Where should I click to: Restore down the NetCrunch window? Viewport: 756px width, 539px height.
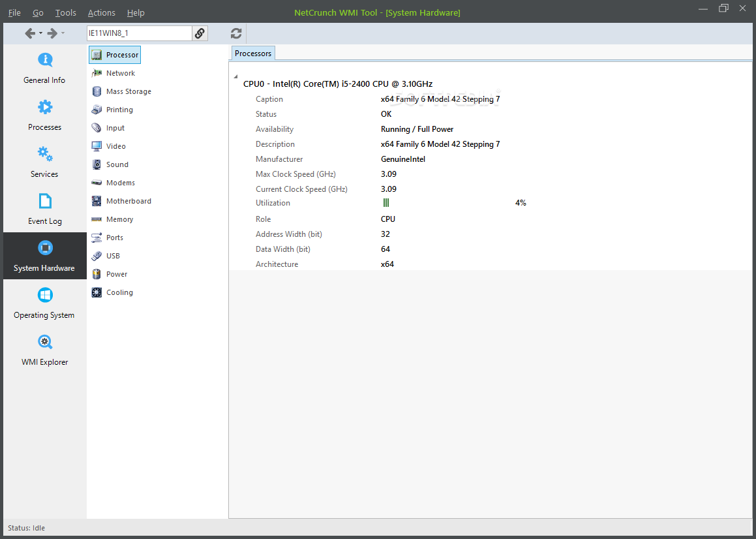(x=723, y=8)
